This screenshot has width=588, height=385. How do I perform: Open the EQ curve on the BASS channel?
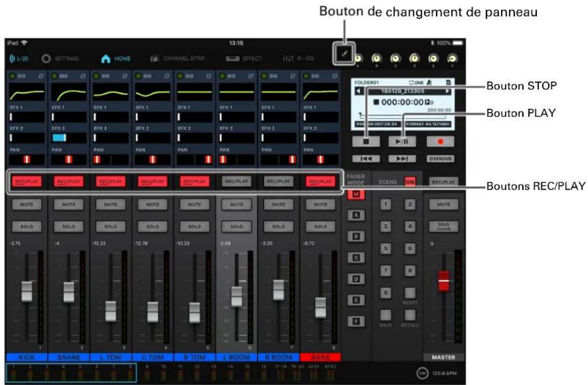320,92
